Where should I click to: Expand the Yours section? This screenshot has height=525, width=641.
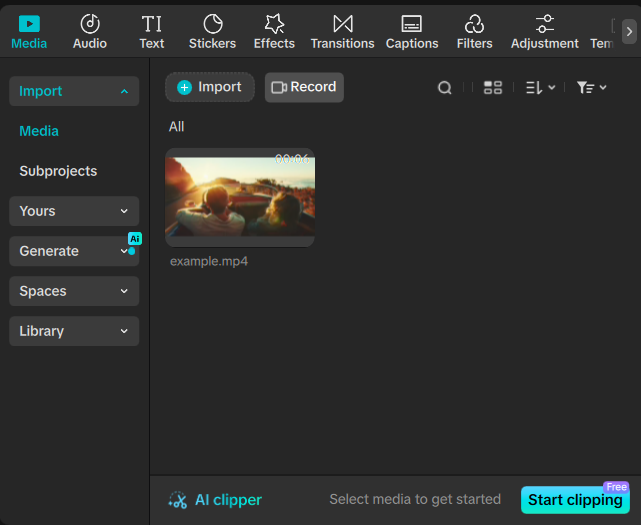(74, 211)
